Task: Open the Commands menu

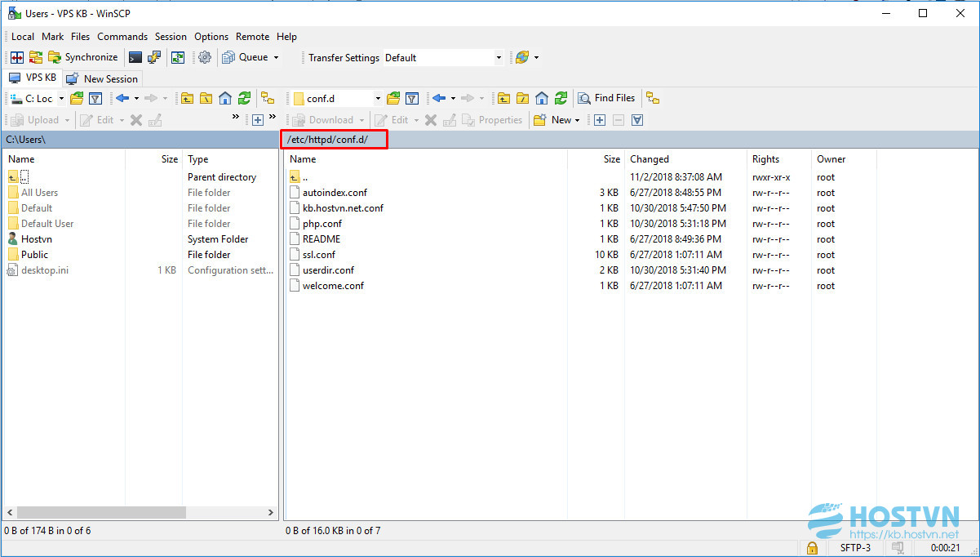Action: click(122, 37)
